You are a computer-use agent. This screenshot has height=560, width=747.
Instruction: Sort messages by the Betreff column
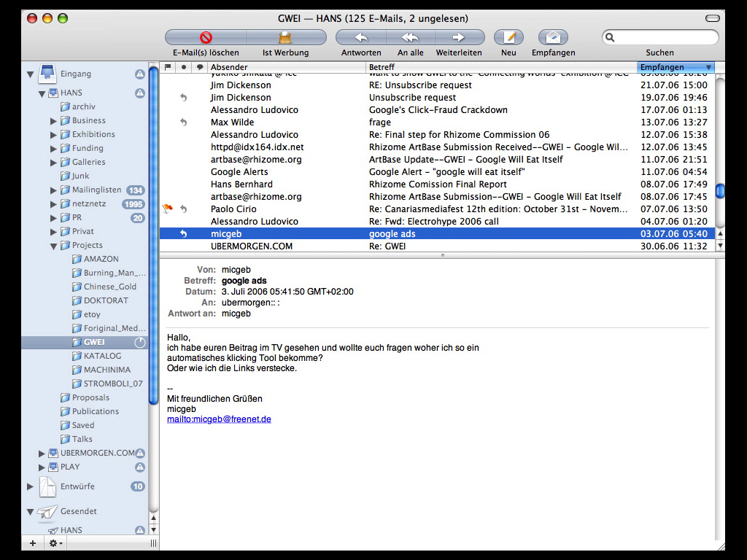(x=500, y=67)
